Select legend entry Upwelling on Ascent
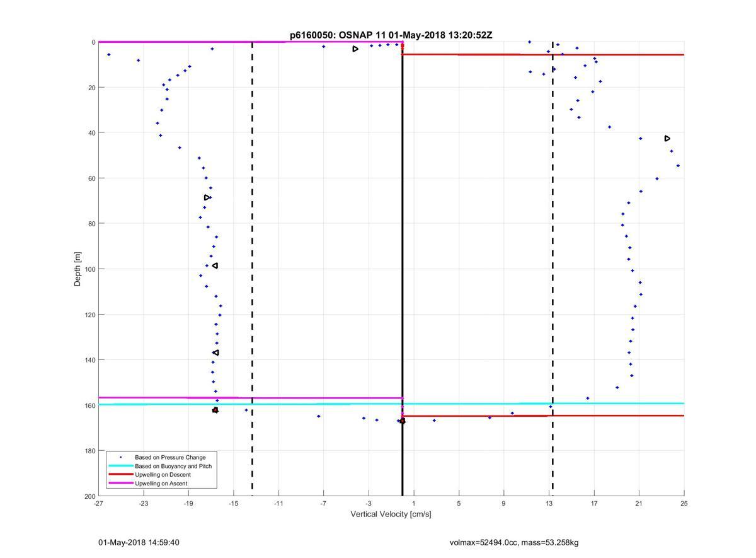 (161, 484)
